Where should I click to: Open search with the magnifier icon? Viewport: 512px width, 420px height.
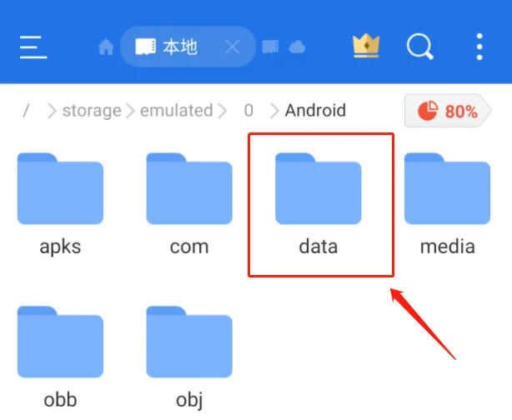coord(420,47)
